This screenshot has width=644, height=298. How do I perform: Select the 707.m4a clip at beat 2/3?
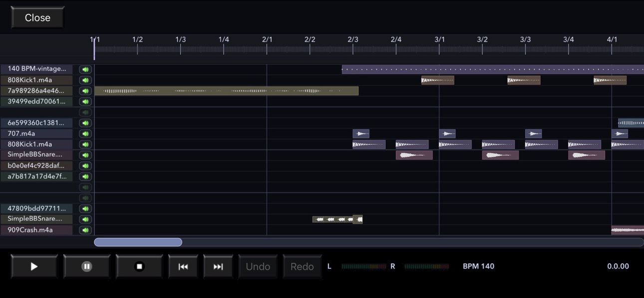click(361, 133)
